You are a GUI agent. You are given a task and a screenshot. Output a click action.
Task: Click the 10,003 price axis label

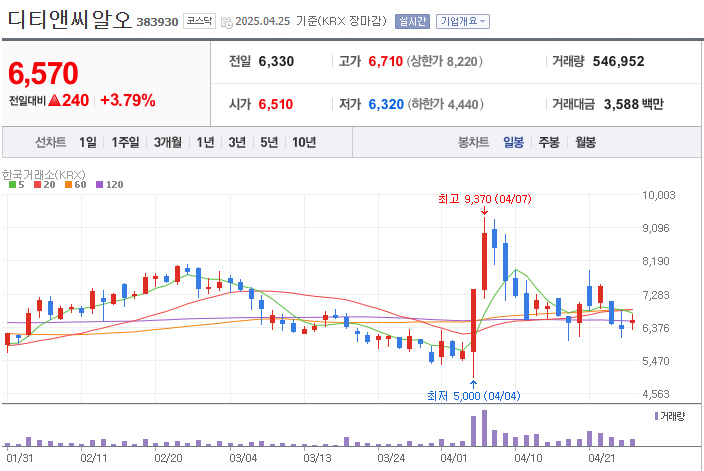(x=659, y=195)
